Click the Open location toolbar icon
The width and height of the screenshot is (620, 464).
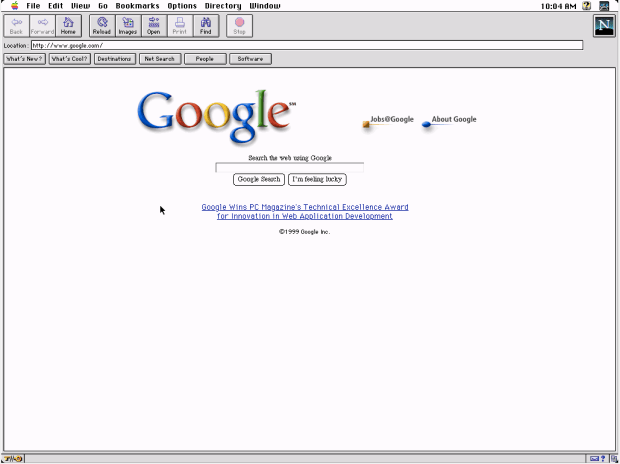(x=154, y=25)
